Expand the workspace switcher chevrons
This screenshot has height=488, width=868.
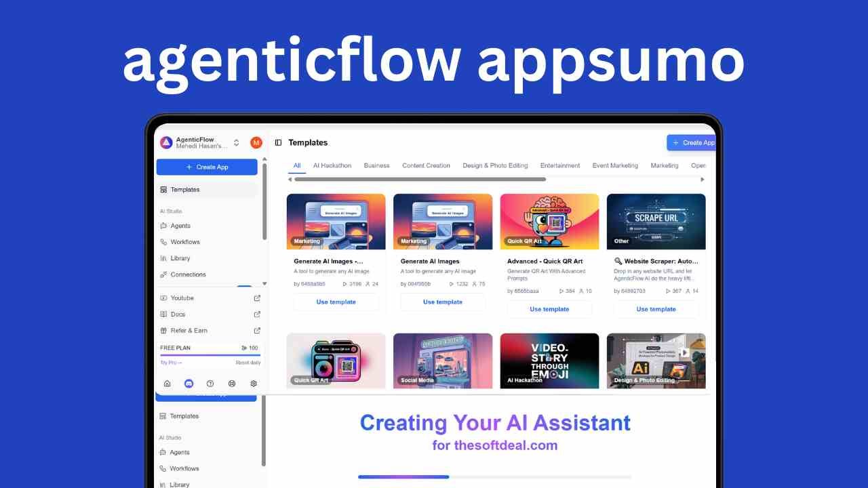[236, 142]
